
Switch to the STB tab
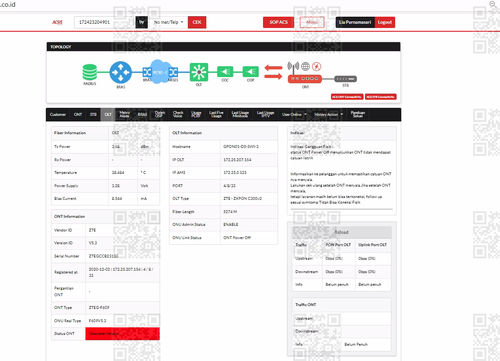click(x=93, y=114)
